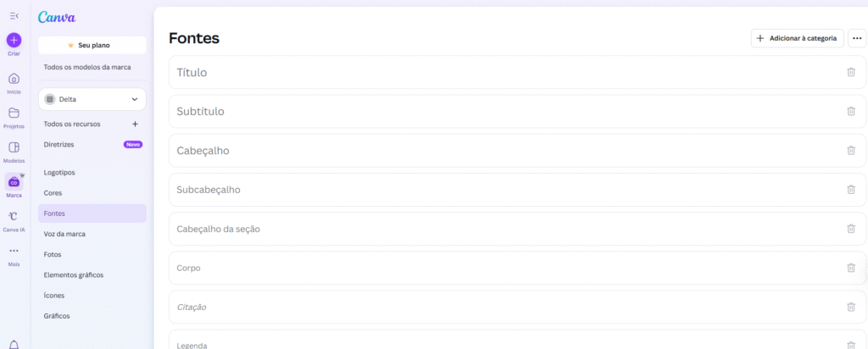
Task: Click Adicionar à categoria button
Action: [797, 38]
